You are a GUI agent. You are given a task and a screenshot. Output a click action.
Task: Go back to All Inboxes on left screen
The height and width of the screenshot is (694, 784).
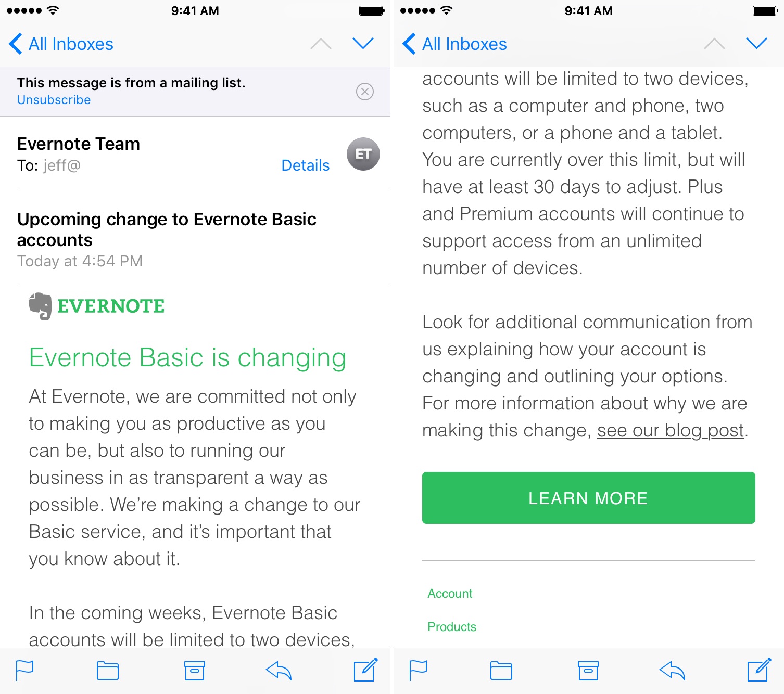coord(61,44)
